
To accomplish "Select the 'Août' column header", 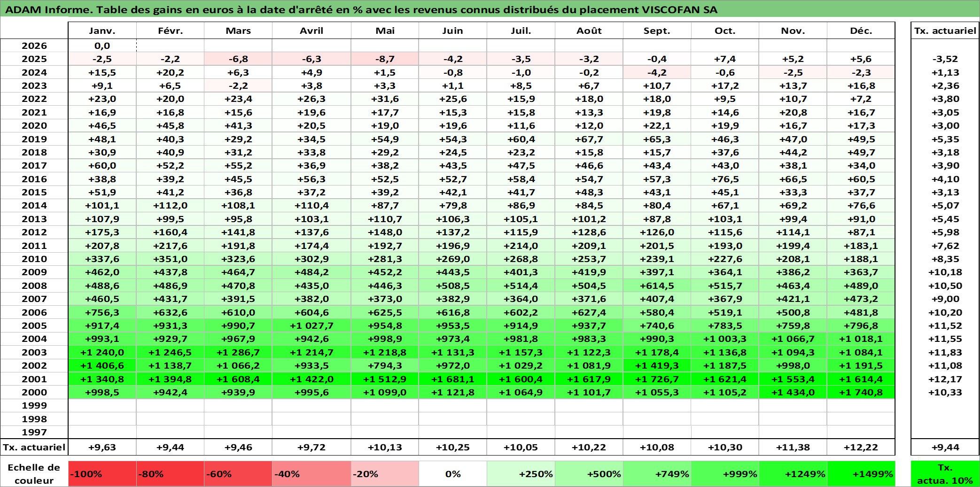I will pos(589,31).
